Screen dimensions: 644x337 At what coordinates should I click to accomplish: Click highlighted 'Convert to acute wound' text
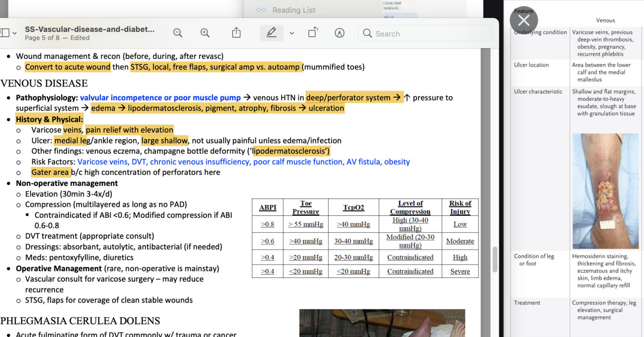[x=68, y=67]
